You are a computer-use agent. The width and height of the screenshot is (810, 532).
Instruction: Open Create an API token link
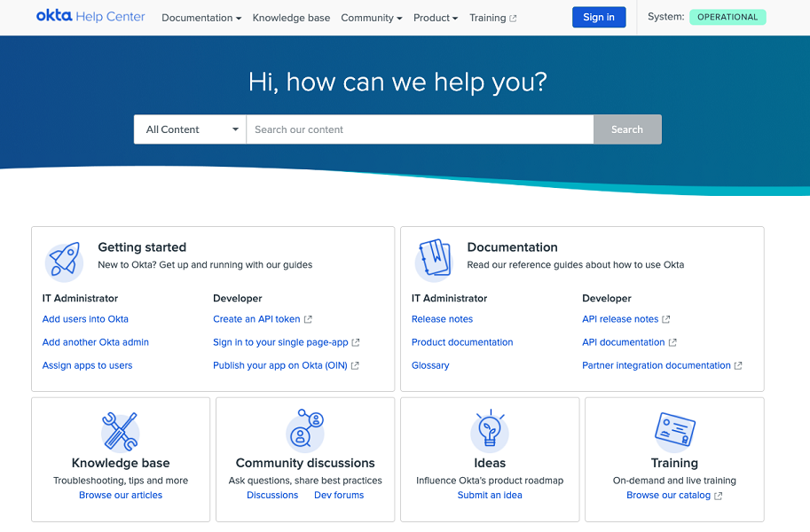pyautogui.click(x=256, y=319)
